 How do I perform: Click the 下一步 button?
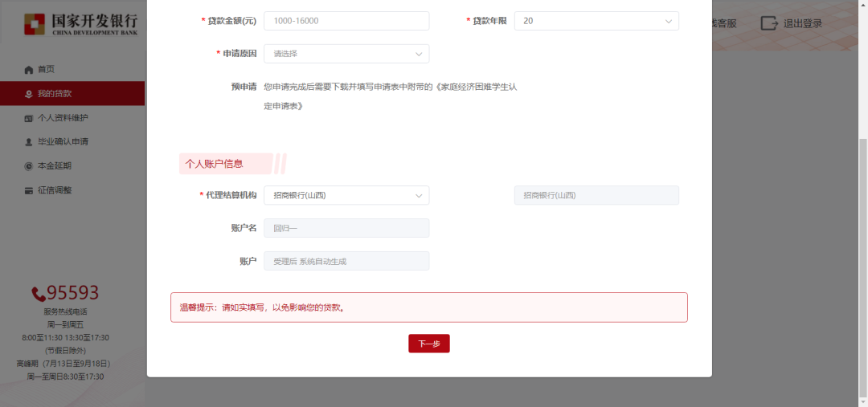click(x=429, y=344)
